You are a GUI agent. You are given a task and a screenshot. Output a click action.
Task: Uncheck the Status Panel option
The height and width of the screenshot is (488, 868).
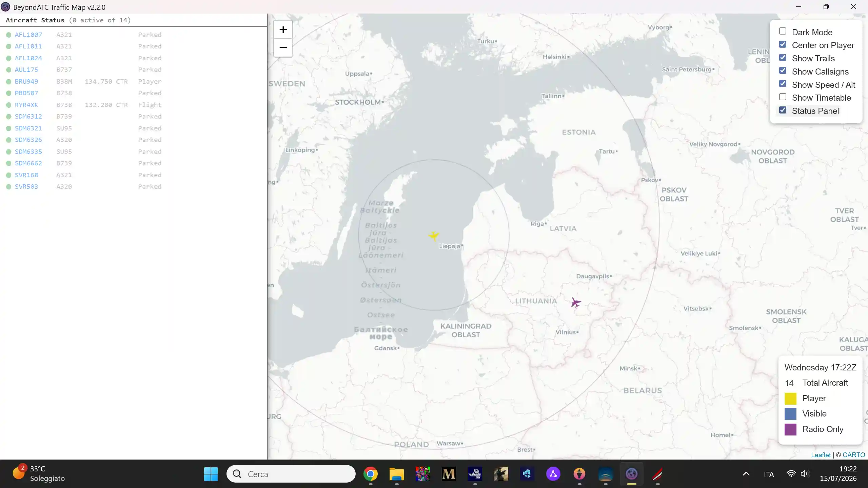(x=783, y=110)
